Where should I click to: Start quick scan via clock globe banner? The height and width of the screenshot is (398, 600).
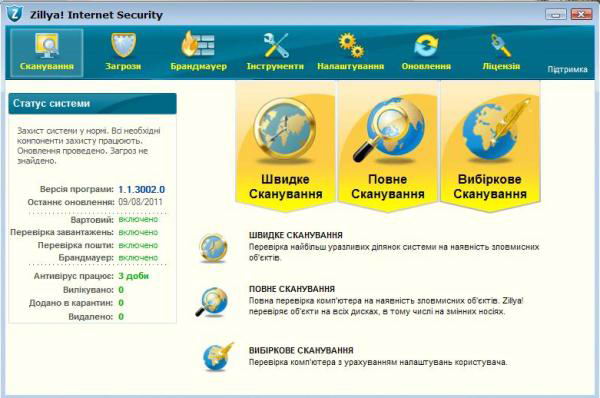tap(285, 130)
